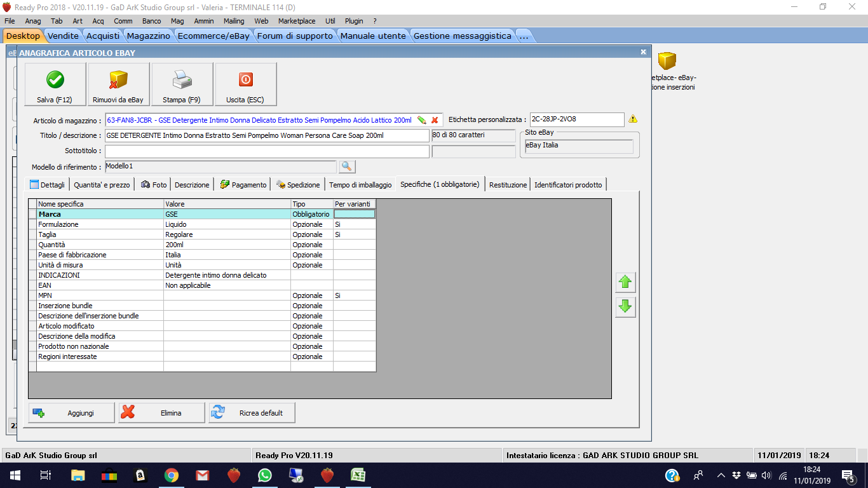
Task: Click the Elimina button
Action: pos(162,413)
